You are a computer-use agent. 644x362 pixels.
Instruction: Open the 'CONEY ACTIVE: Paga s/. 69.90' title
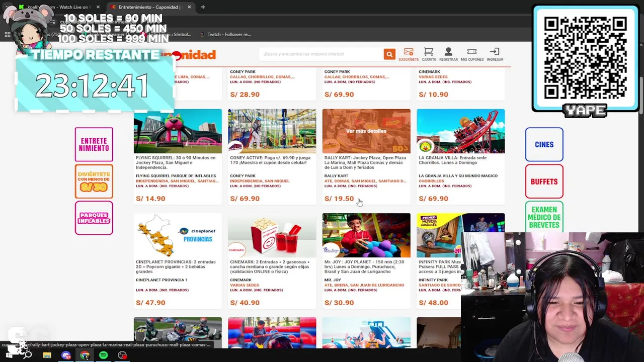point(270,160)
